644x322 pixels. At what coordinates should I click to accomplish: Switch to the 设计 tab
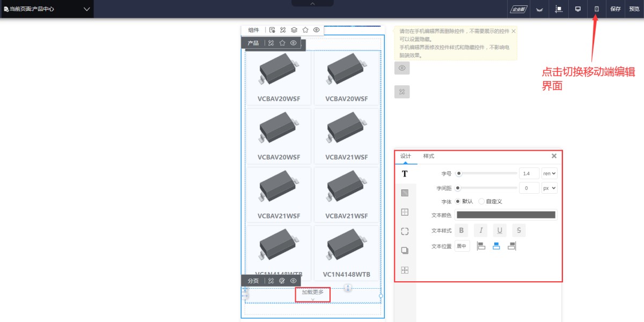[406, 156]
